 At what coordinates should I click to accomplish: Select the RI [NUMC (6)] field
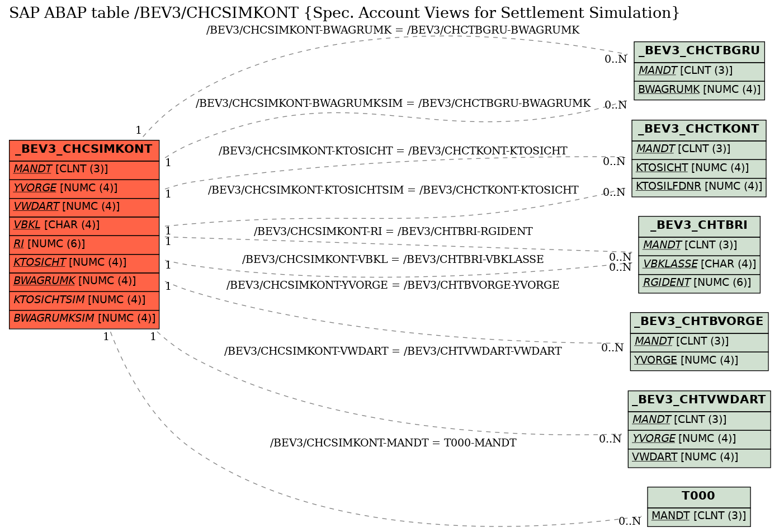click(84, 244)
